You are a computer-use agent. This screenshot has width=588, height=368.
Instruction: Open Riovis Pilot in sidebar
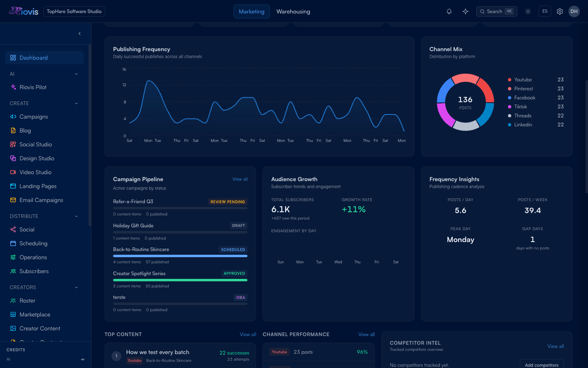coord(44,87)
